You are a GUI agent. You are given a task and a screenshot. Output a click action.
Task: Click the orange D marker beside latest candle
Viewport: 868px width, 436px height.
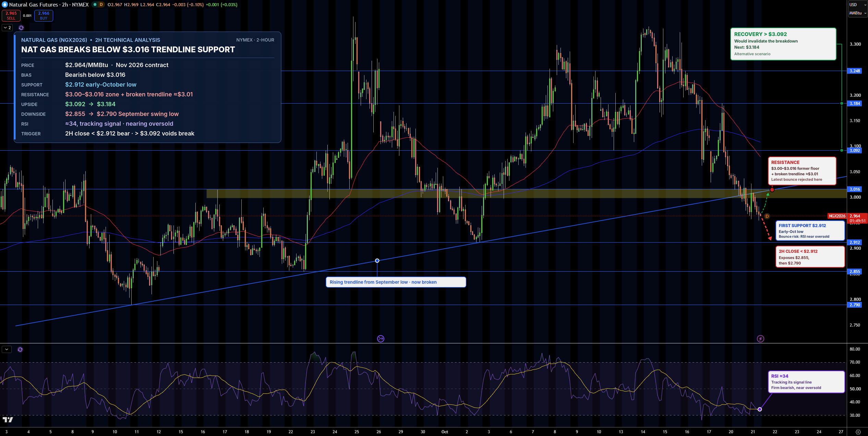[767, 216]
